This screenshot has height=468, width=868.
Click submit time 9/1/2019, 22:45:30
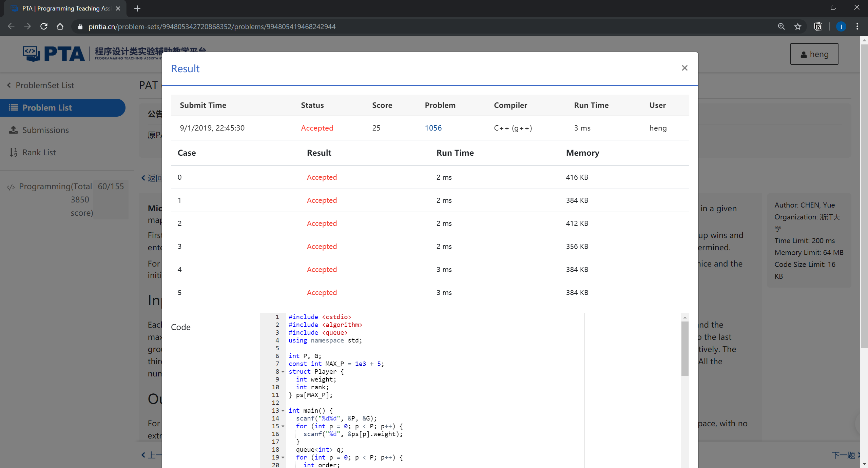[212, 128]
